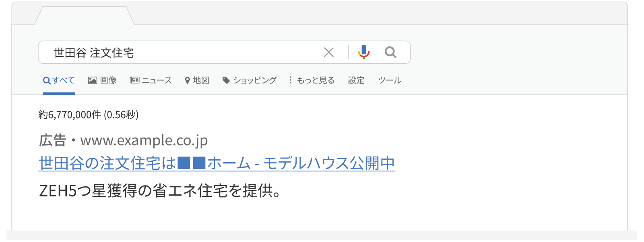Click the magnifying glass search button
This screenshot has width=644, height=242.
(390, 52)
